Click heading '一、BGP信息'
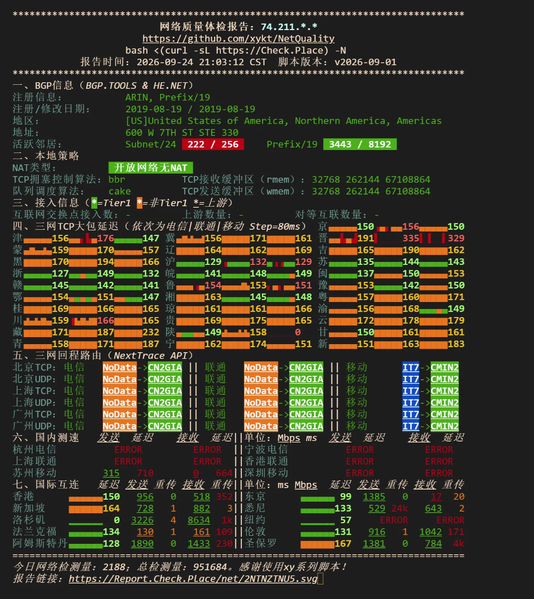This screenshot has width=534, height=599. 43,86
